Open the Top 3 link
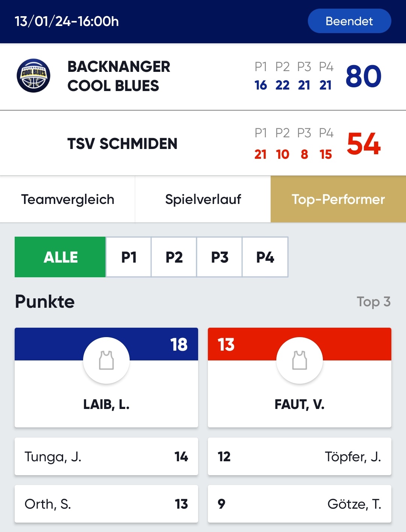 374,302
